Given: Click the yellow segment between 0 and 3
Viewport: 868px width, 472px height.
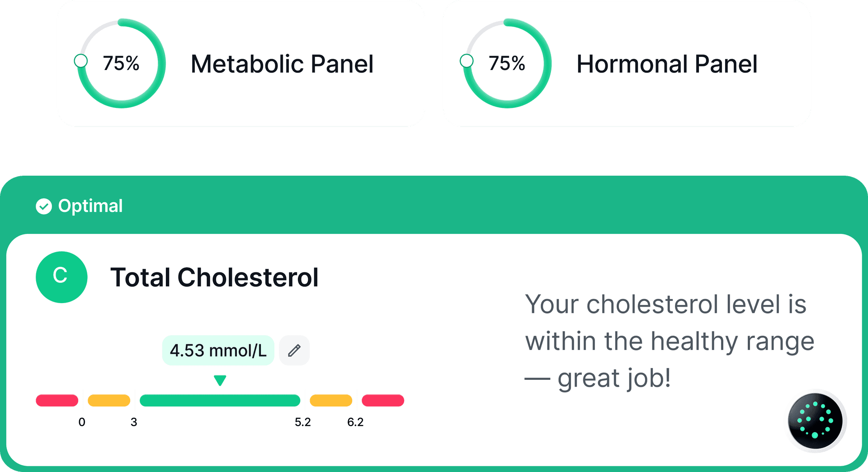Looking at the screenshot, I should pos(109,401).
